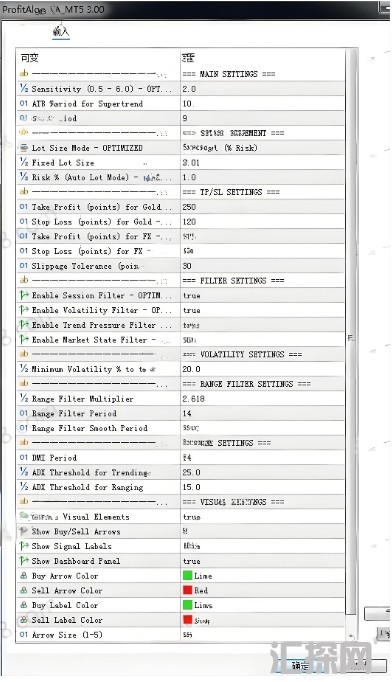Select the ADX Trending threshold value 25.0

(x=191, y=472)
